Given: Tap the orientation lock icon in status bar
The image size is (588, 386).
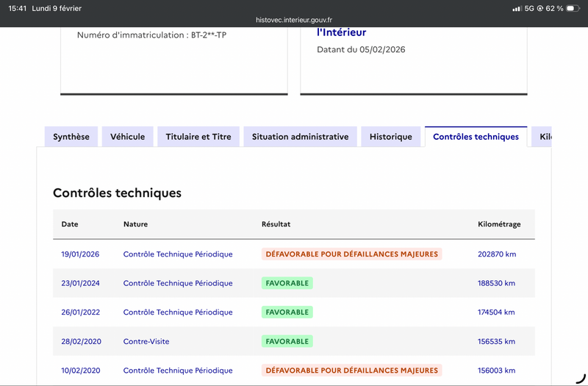Looking at the screenshot, I should pos(540,8).
